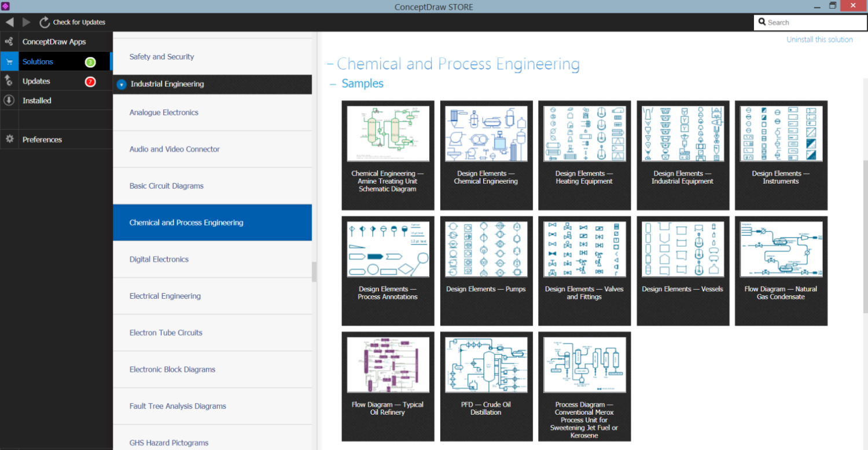Viewport: 868px width, 450px height.
Task: Select Chemical and Process Engineering in list
Action: (x=212, y=222)
